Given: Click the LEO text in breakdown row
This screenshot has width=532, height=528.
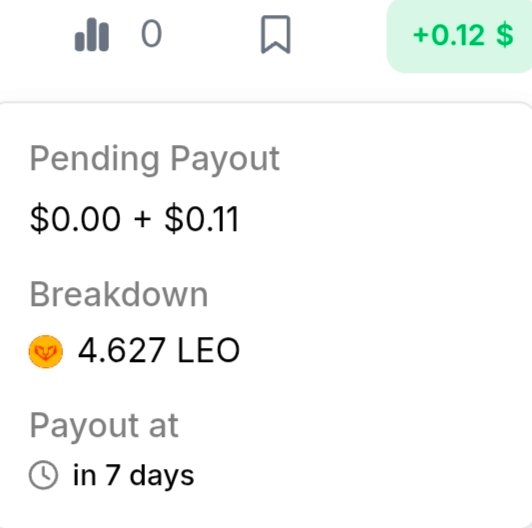Looking at the screenshot, I should (x=208, y=350).
